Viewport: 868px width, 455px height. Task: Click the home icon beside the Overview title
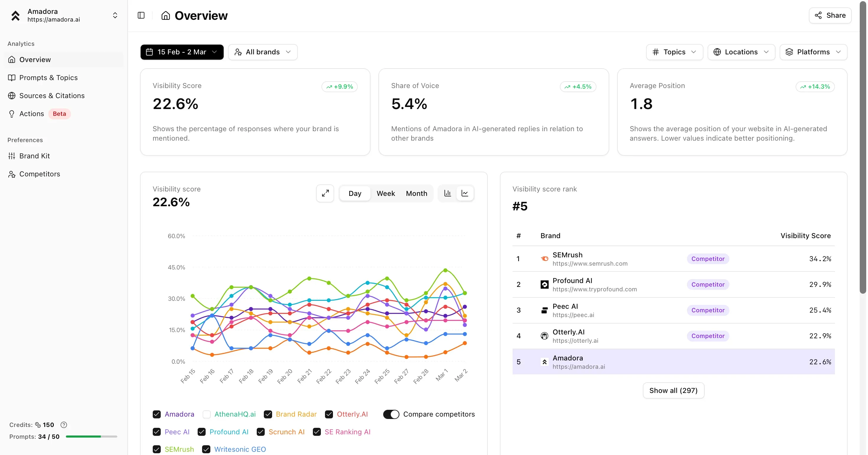pyautogui.click(x=165, y=15)
